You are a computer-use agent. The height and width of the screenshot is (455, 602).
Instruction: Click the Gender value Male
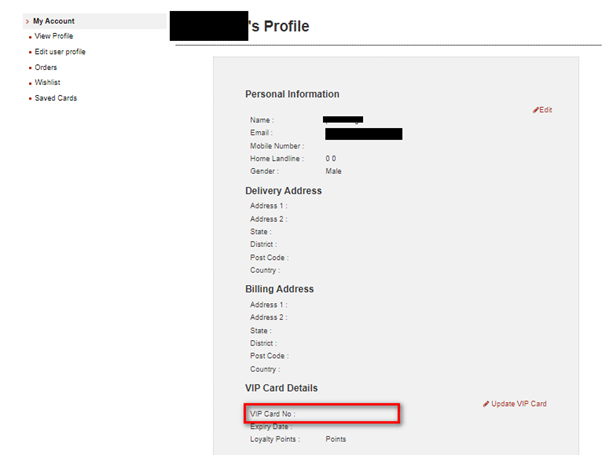coord(333,171)
